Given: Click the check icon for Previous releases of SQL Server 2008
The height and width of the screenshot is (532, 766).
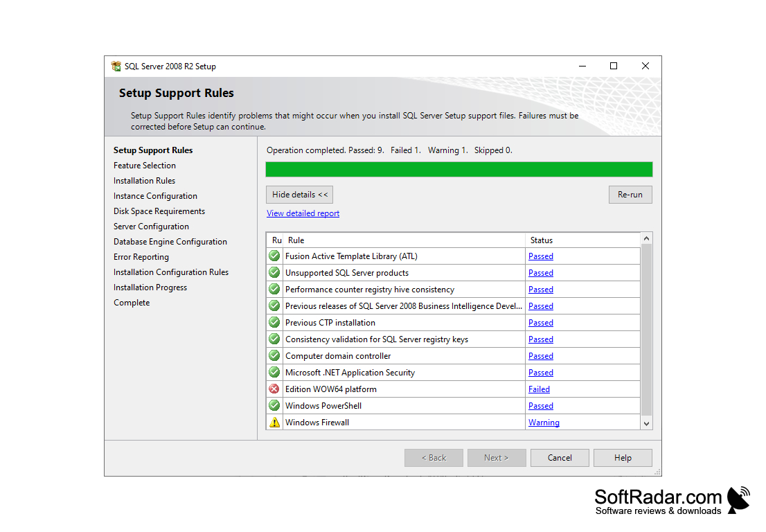Looking at the screenshot, I should tap(274, 305).
